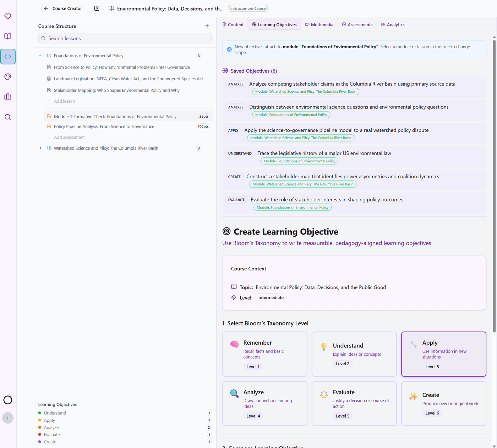Click the open book icon beside course title
The image size is (497, 448).
111,8
